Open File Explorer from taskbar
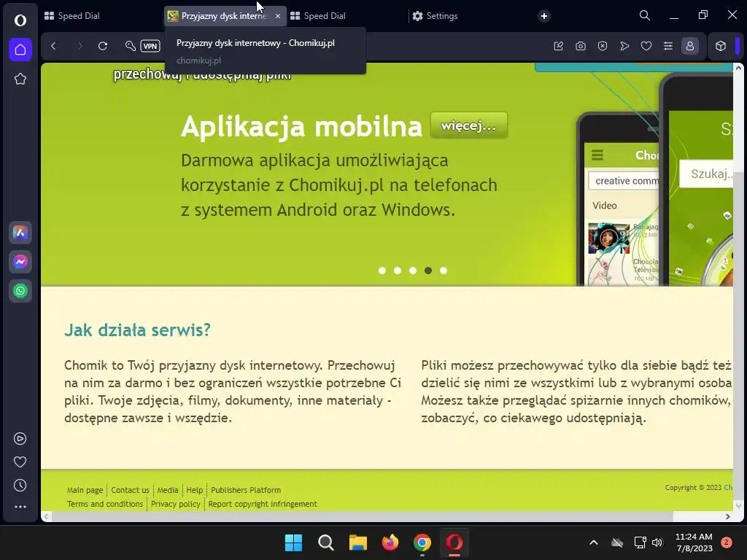The image size is (747, 560). (x=357, y=542)
